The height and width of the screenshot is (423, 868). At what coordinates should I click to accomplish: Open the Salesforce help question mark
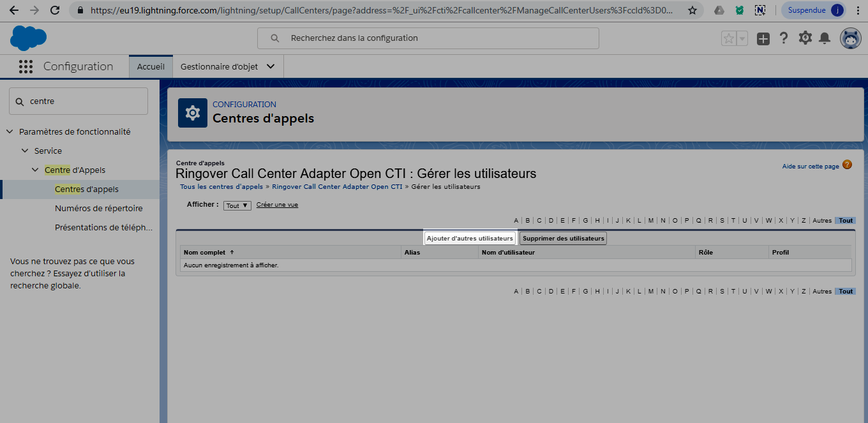click(x=784, y=38)
